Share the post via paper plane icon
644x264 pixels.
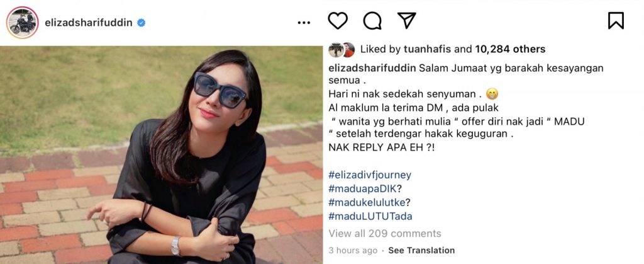pyautogui.click(x=407, y=21)
